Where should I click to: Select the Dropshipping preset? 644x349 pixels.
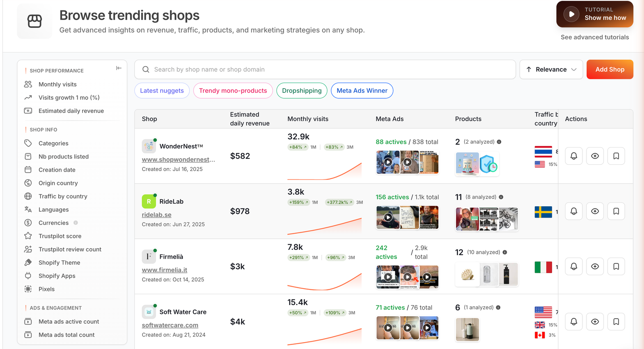[302, 91]
